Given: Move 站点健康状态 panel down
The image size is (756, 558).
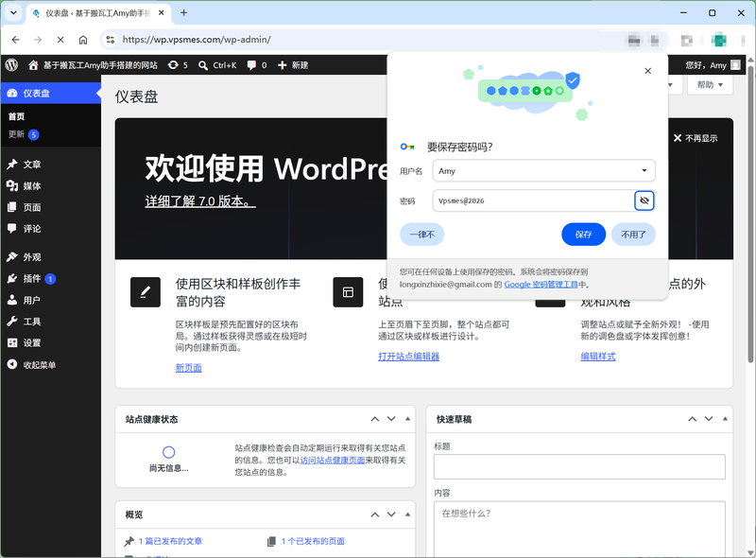Looking at the screenshot, I should (391, 419).
